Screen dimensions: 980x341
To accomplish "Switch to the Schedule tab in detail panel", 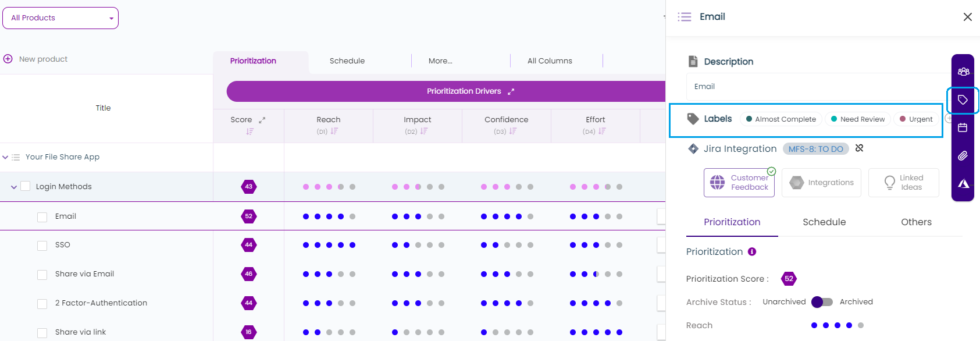I will click(824, 222).
